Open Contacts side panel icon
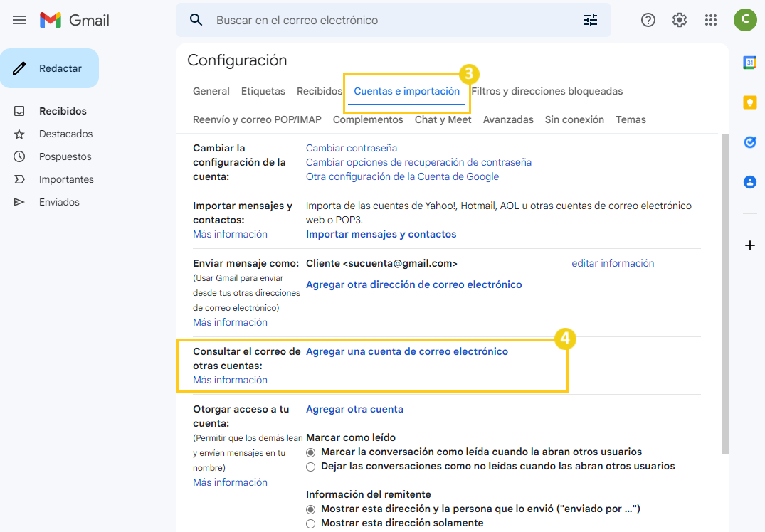Screen dimensions: 765x532 [750, 182]
